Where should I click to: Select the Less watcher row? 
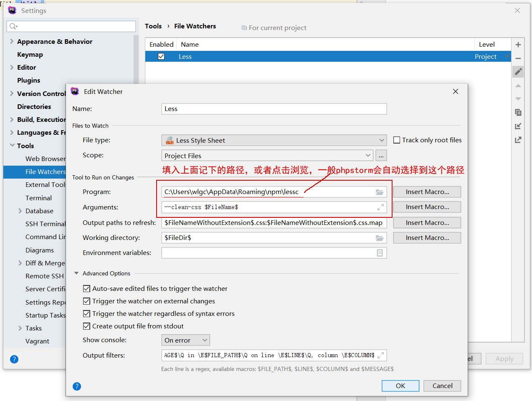(328, 56)
